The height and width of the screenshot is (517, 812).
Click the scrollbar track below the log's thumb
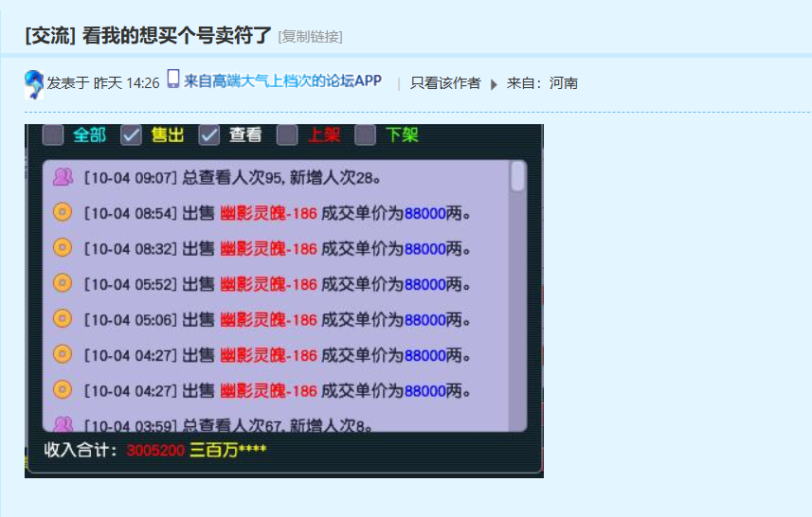coord(517,311)
